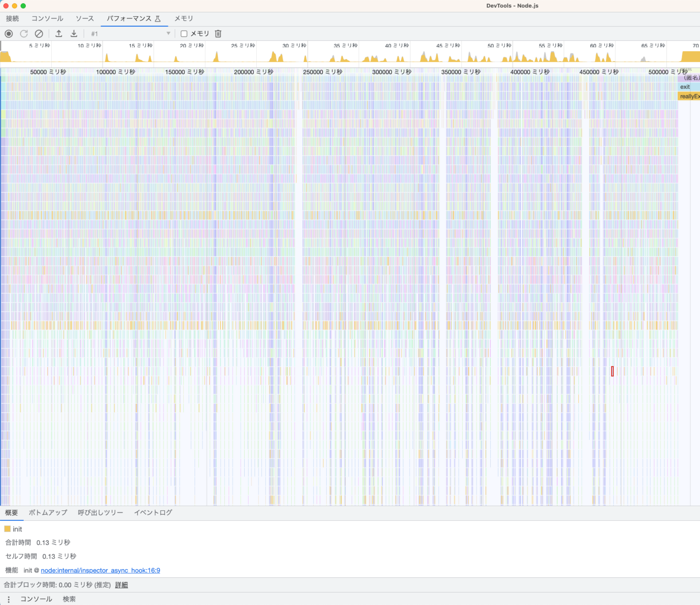The image size is (700, 605).
Task: Open the メモリ tab
Action: [183, 19]
